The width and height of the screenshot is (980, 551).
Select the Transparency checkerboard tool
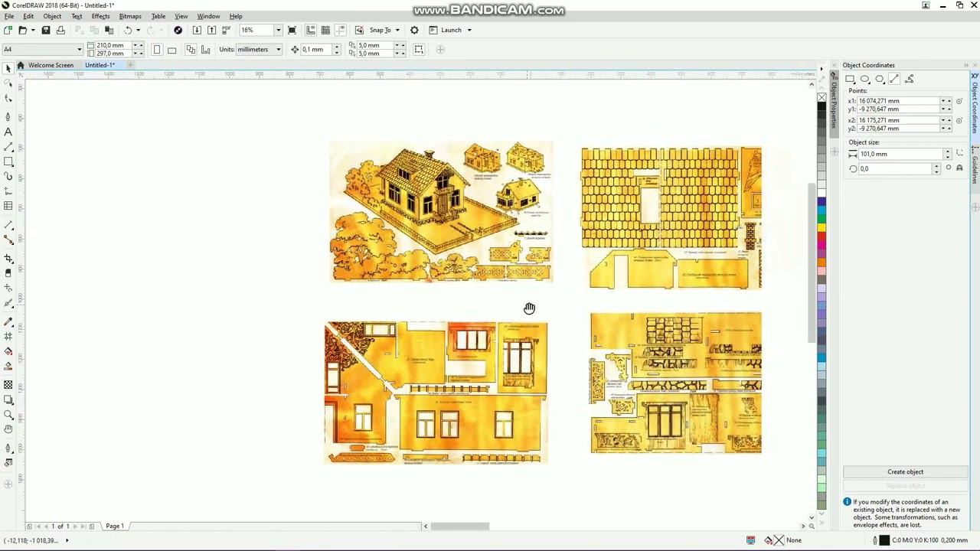click(x=8, y=385)
